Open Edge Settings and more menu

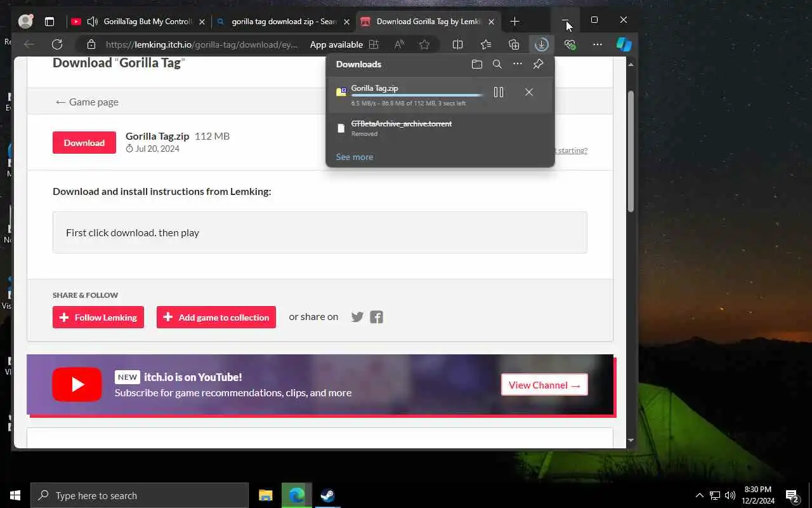pyautogui.click(x=598, y=44)
